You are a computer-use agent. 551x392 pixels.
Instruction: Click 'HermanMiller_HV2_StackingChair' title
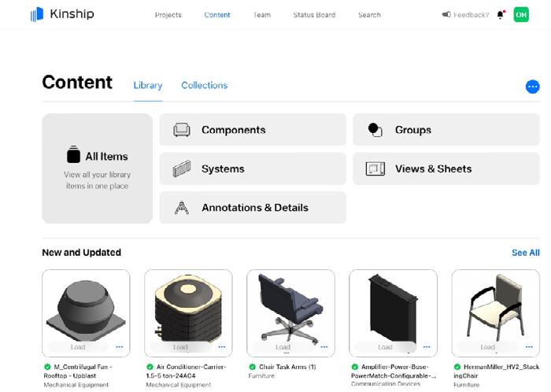coord(496,371)
